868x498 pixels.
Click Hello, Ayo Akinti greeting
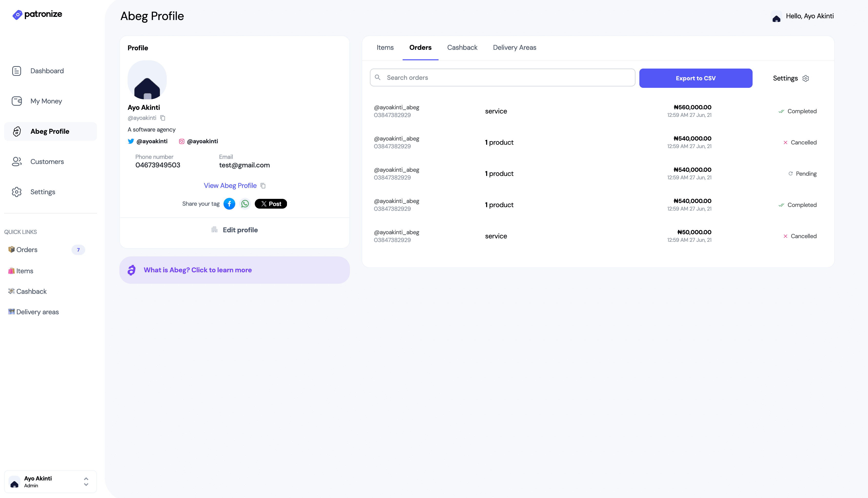(809, 16)
